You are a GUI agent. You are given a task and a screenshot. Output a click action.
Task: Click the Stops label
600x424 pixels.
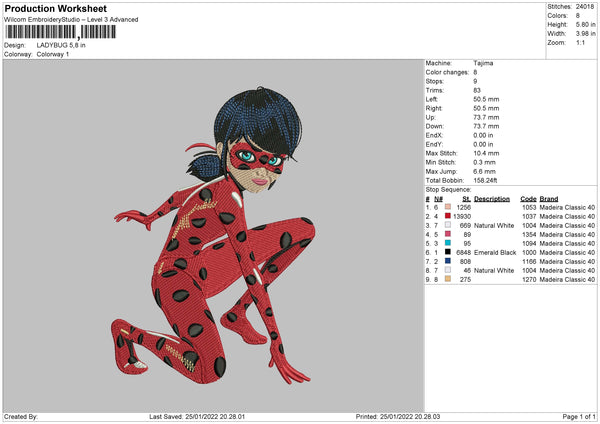coord(435,81)
